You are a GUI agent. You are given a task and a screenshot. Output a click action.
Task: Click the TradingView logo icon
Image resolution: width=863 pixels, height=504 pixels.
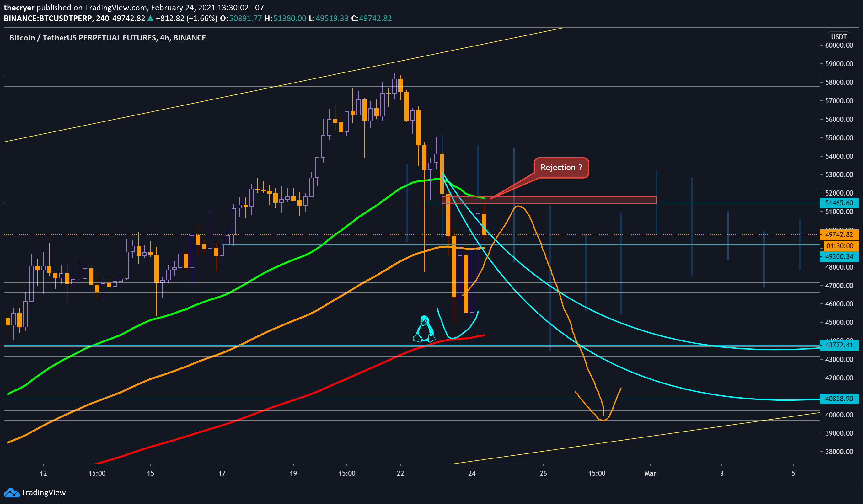coord(12,493)
